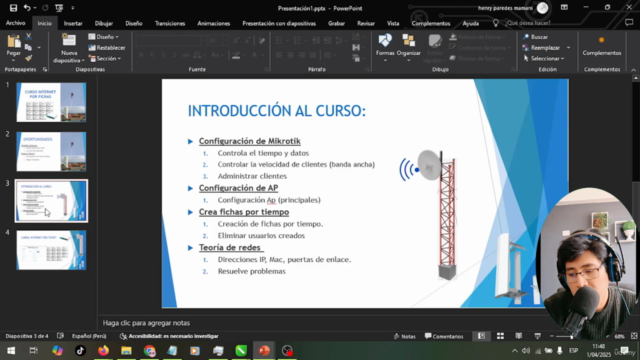
Task: Open the Archivo menu
Action: 16,23
